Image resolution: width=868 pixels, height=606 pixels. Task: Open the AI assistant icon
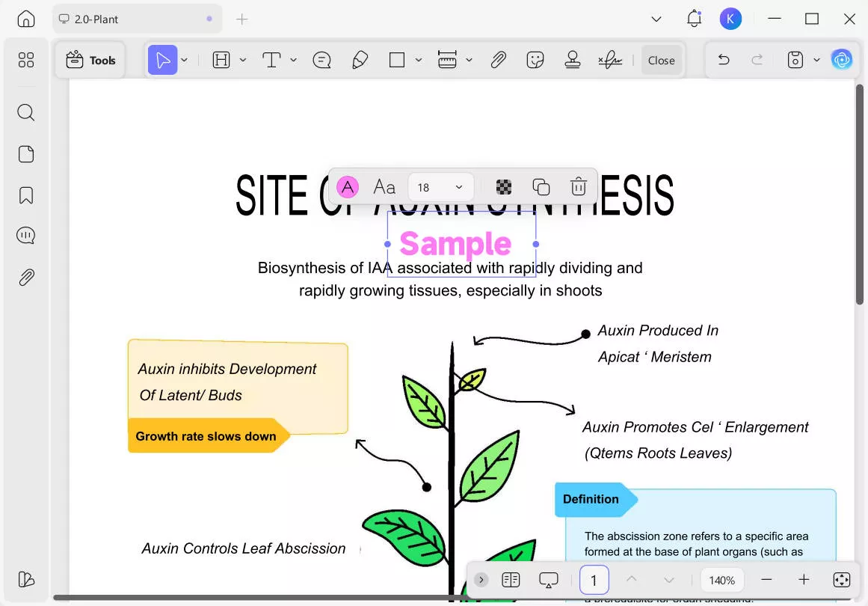click(x=841, y=60)
